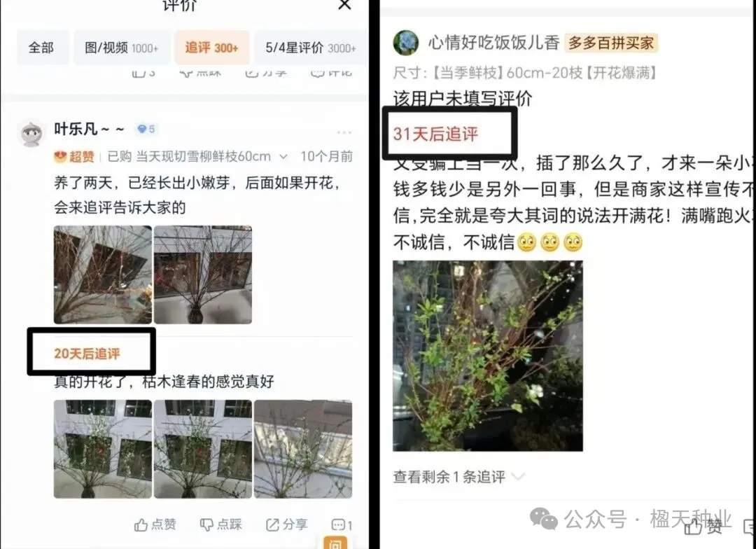Tap the 点赞 thumbs-up icon
756x549 pixels.
[141, 525]
